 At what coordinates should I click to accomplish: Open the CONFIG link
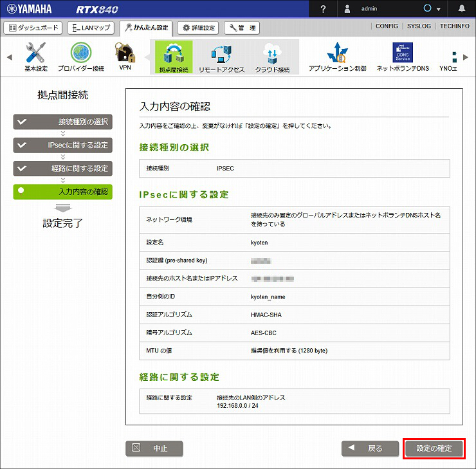pyautogui.click(x=387, y=26)
